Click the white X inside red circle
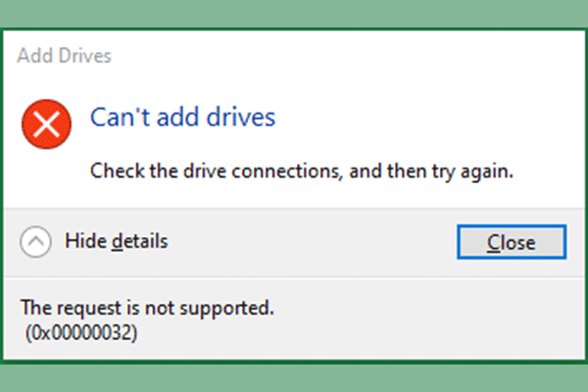This screenshot has height=392, width=588. [x=47, y=125]
